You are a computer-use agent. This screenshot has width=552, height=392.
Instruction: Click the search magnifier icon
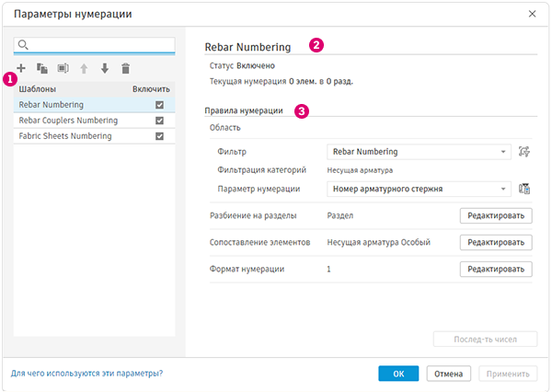click(23, 45)
